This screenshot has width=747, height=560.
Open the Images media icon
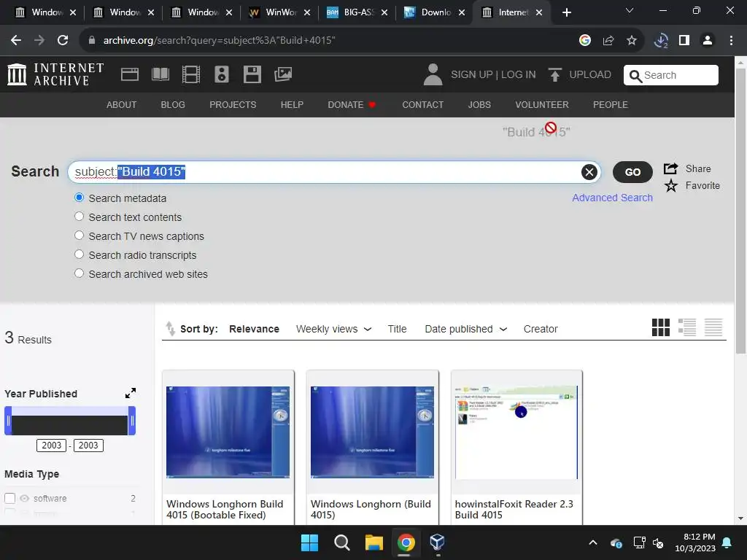click(x=283, y=74)
